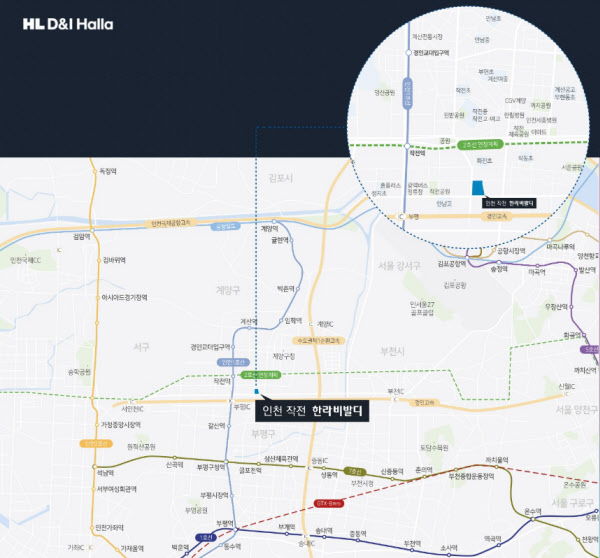Click 홈플러스 in the circular inset
The image size is (600, 558).
point(390,185)
